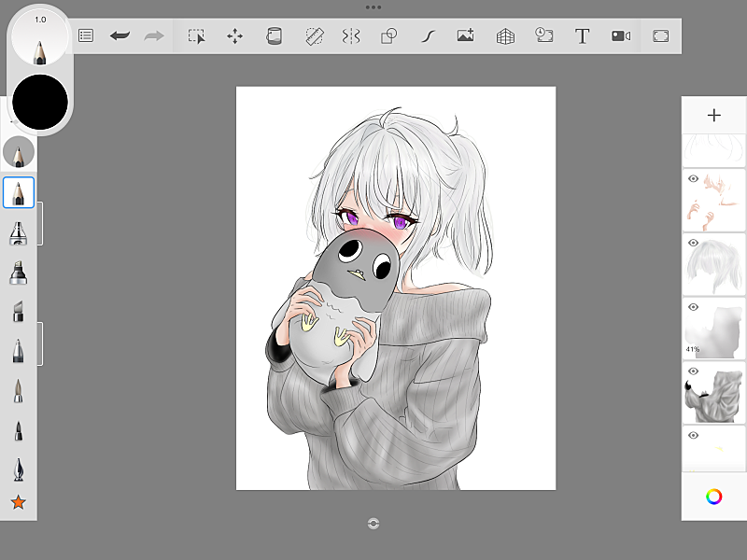Select the Airbrush in brush palette
This screenshot has height=560, width=747.
click(x=18, y=233)
